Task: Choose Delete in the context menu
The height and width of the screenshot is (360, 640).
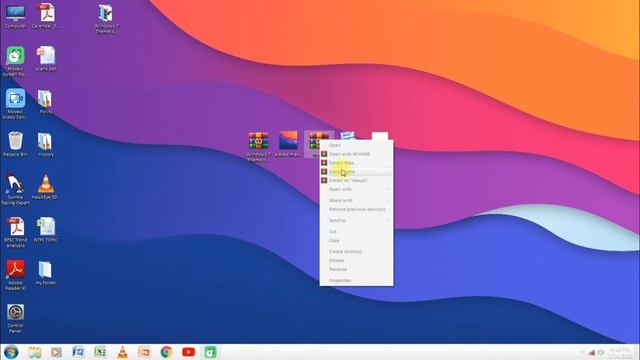Action: [356, 260]
